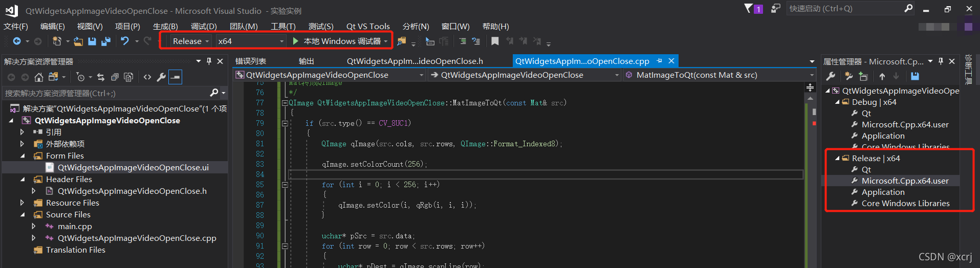Click the 快速启动 quick launch search box

pos(851,9)
